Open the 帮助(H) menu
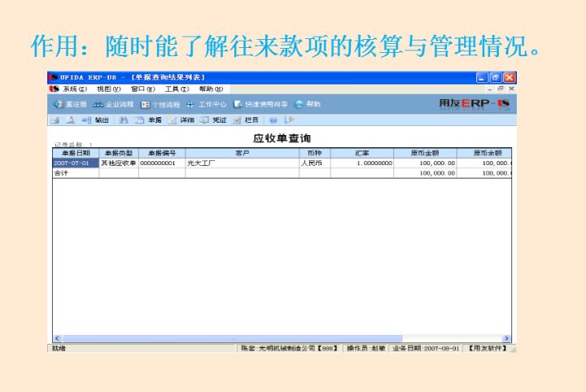The width and height of the screenshot is (586, 392). pyautogui.click(x=211, y=89)
